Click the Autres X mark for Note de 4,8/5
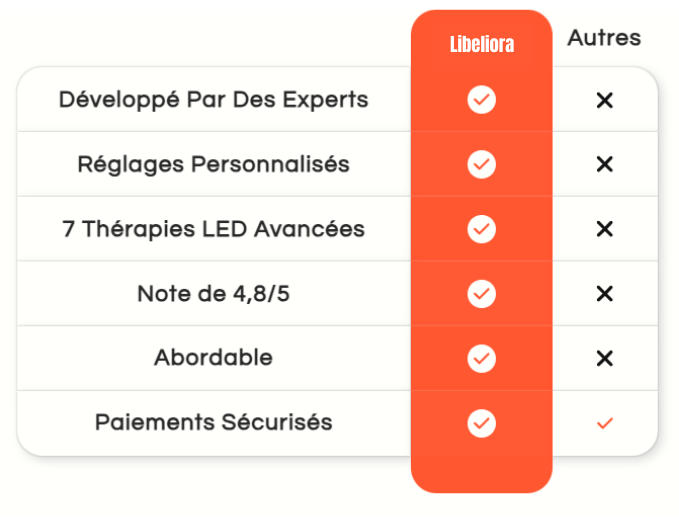Screen dimensions: 679x526 click(x=604, y=294)
